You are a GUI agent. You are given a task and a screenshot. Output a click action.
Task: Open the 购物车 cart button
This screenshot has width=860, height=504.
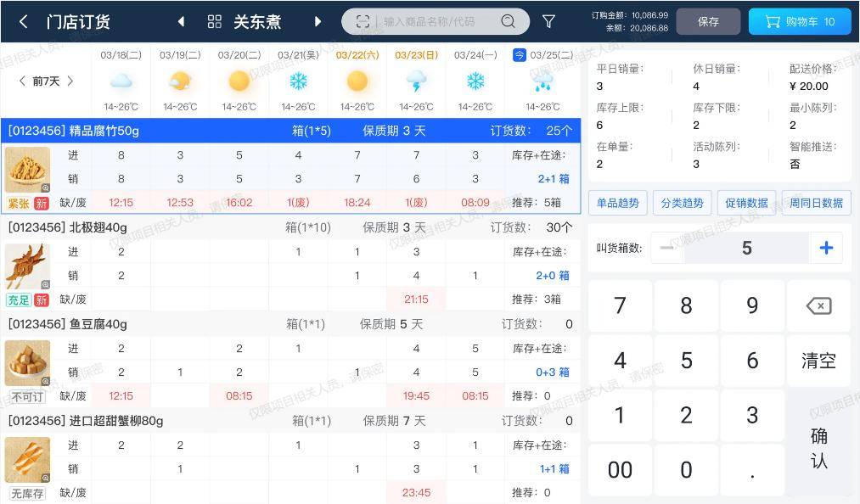point(800,22)
